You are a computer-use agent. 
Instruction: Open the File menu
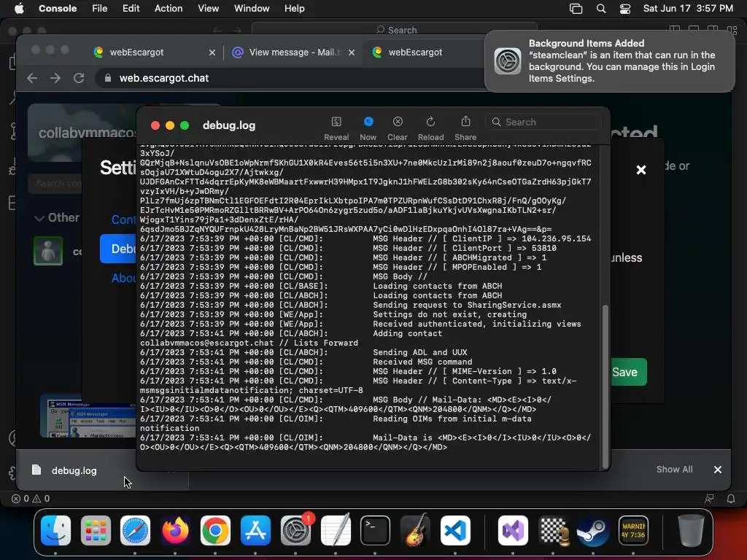tap(99, 9)
